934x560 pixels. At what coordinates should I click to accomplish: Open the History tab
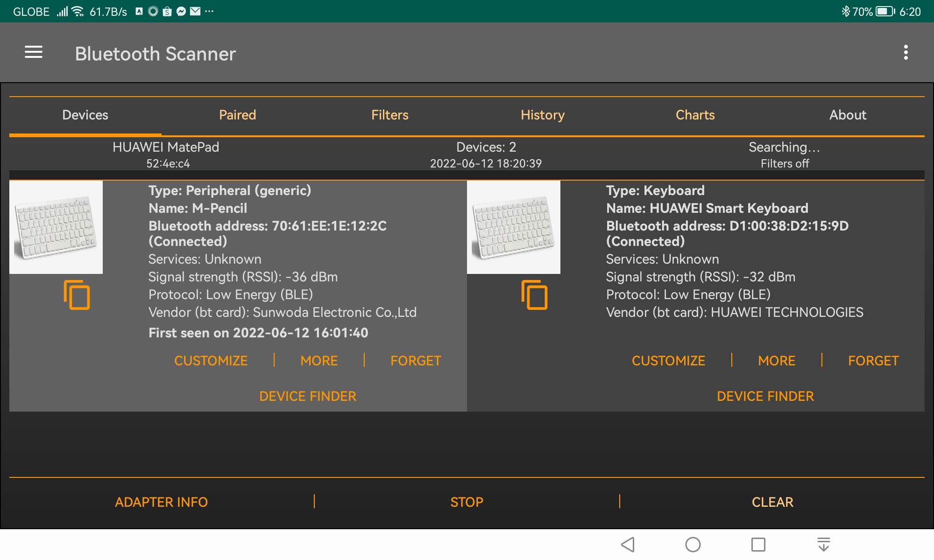tap(543, 115)
